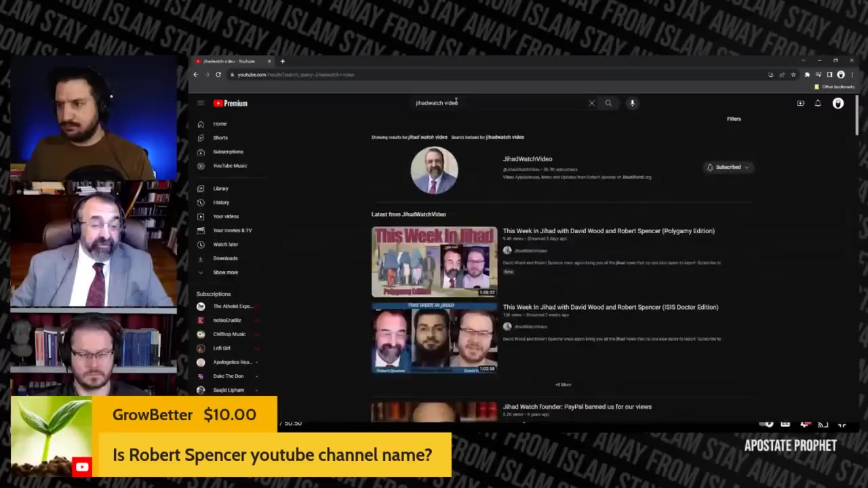Click the channel icon under ISIS Doctor Edition
Image resolution: width=868 pixels, height=488 pixels.
point(507,327)
